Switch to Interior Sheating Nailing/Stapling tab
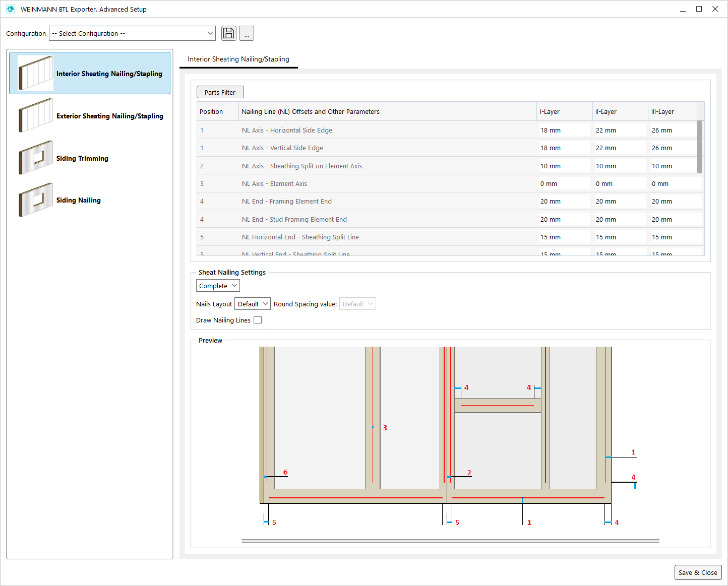 click(238, 59)
